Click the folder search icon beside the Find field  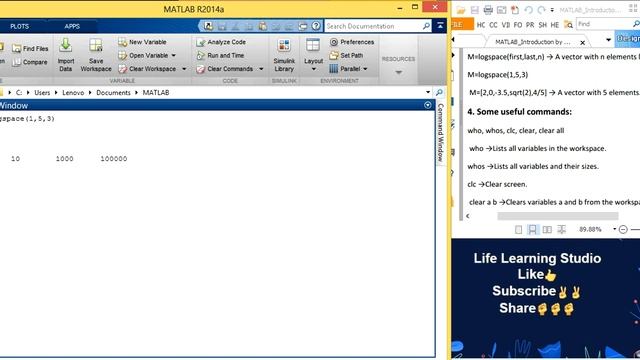[568, 25]
